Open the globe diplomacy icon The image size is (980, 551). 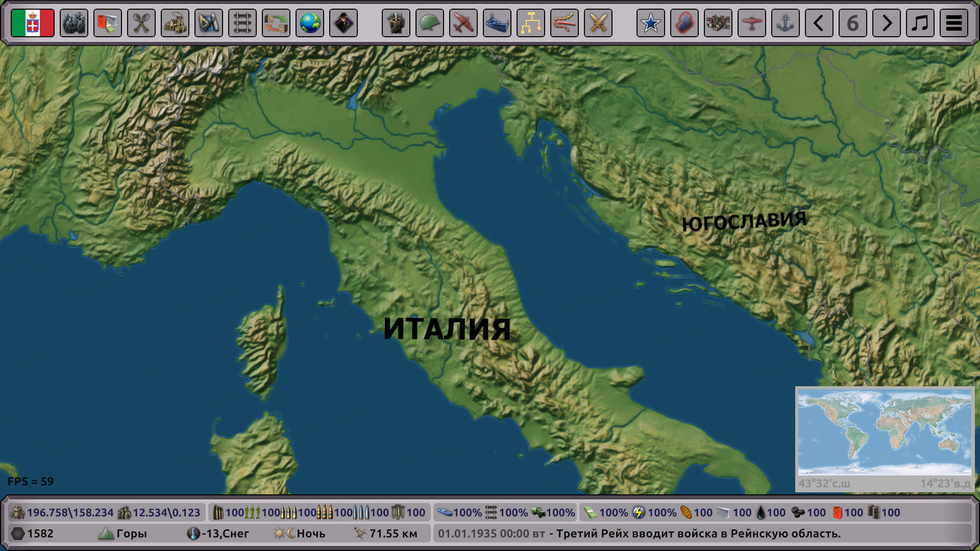(x=310, y=23)
